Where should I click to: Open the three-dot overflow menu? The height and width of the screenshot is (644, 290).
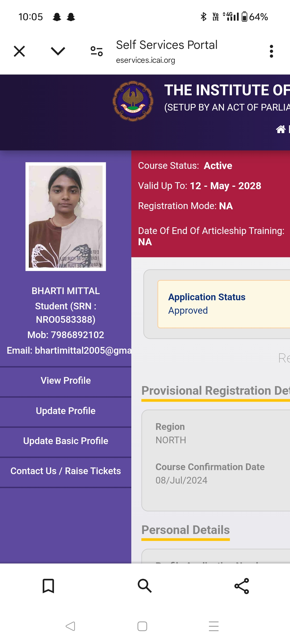pyautogui.click(x=271, y=51)
